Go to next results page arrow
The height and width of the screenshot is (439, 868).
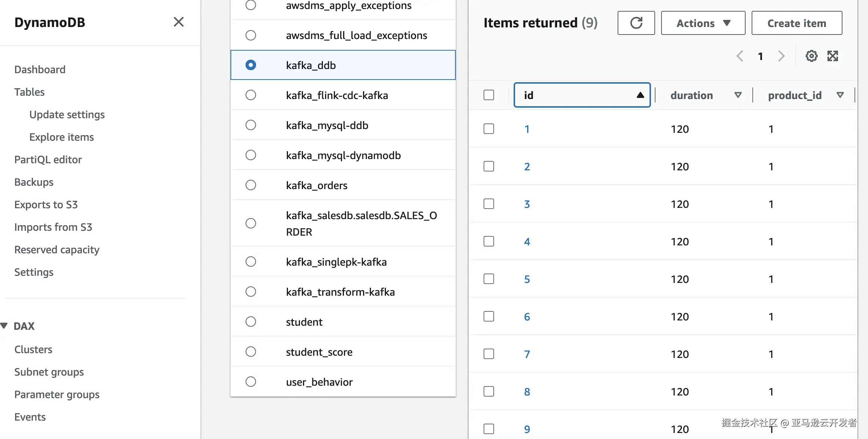point(781,56)
